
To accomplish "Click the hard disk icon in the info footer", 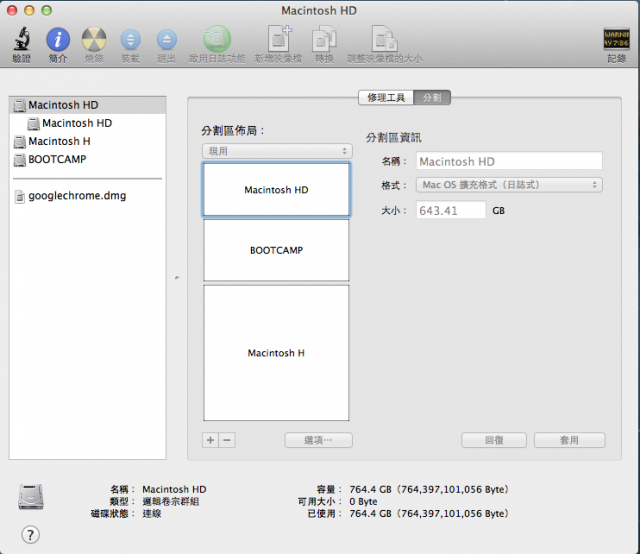I will [x=31, y=496].
